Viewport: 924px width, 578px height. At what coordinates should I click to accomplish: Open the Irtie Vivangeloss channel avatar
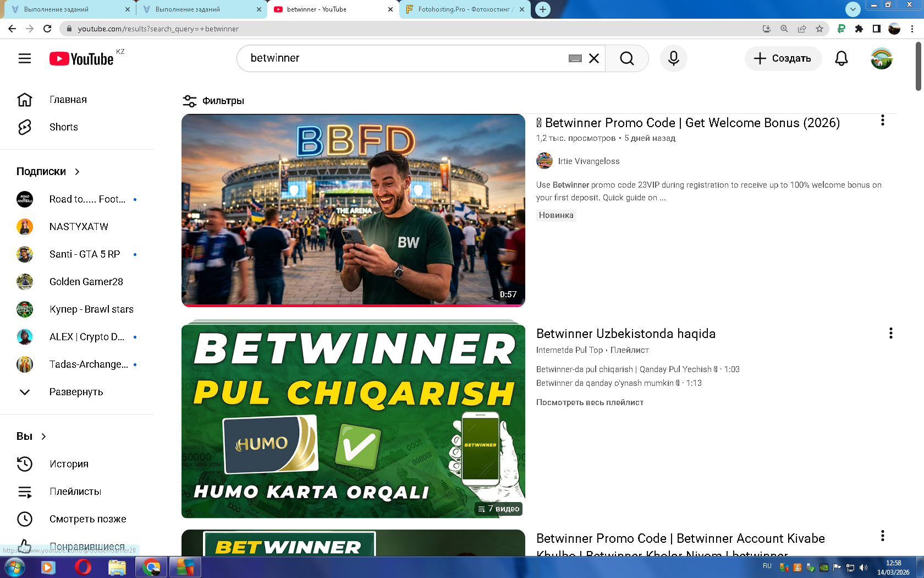(544, 161)
